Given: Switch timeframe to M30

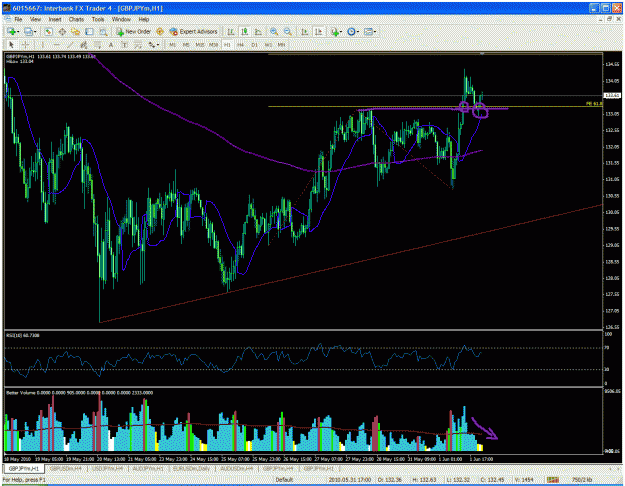Looking at the screenshot, I should coord(213,45).
